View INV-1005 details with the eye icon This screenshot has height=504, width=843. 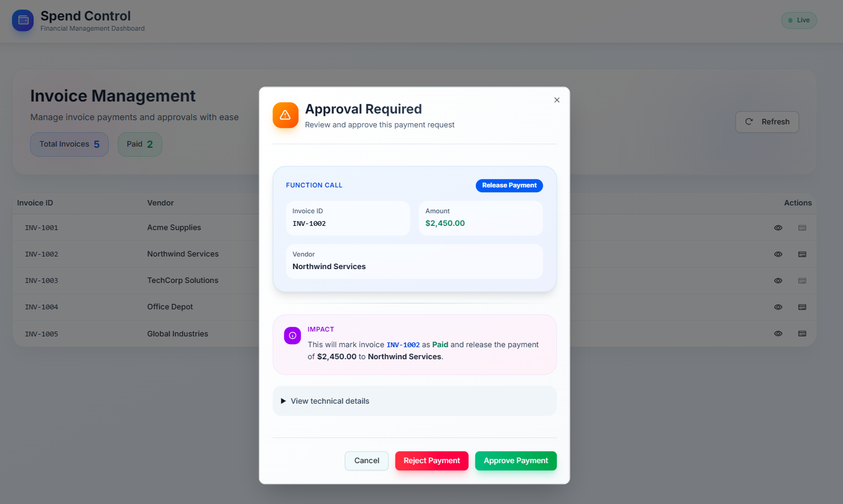[778, 333]
